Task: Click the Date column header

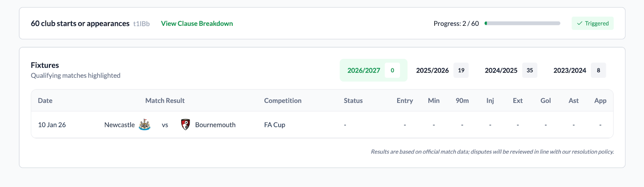Action: click(x=45, y=101)
